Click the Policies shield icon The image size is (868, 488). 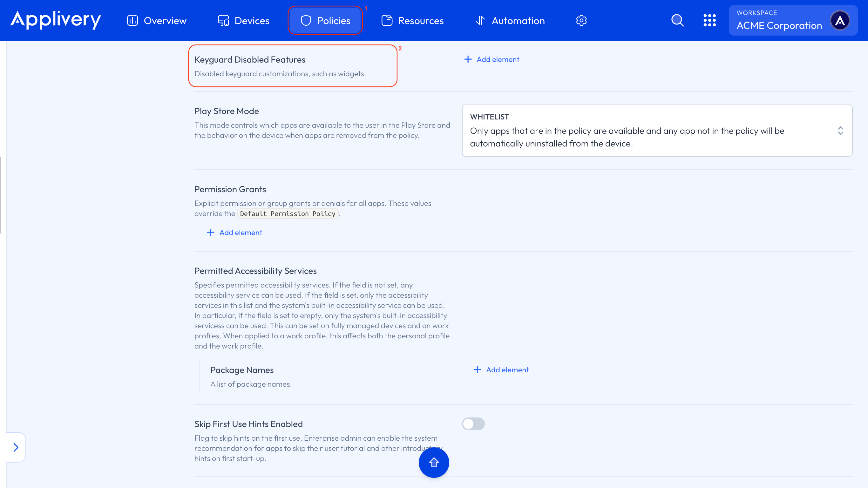pyautogui.click(x=306, y=20)
